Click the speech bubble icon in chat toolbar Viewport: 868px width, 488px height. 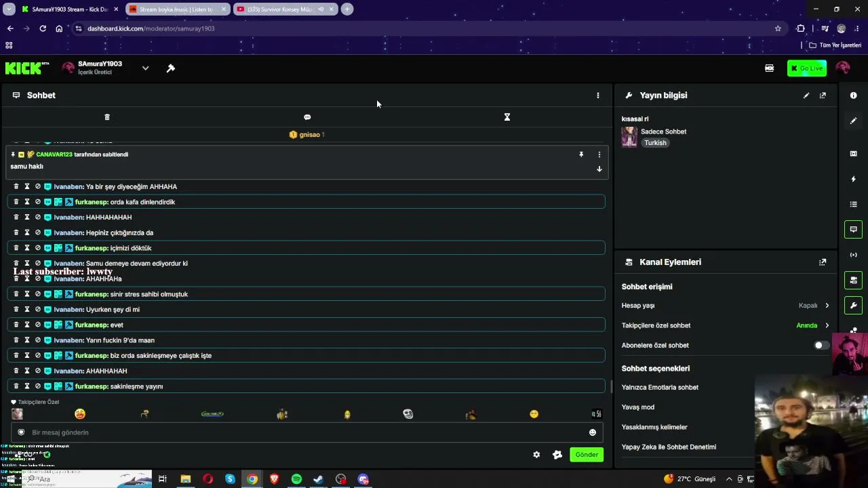point(307,117)
